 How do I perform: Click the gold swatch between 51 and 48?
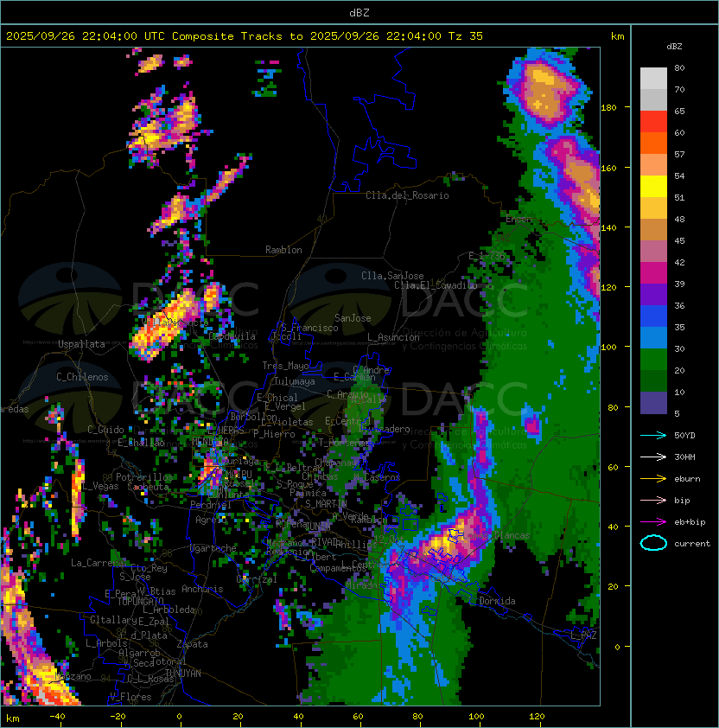pyautogui.click(x=653, y=208)
